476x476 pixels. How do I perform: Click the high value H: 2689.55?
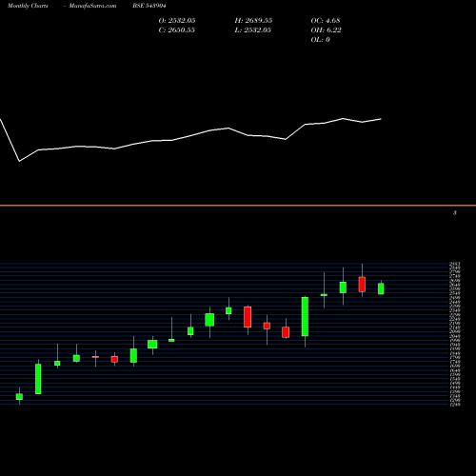[x=253, y=21]
